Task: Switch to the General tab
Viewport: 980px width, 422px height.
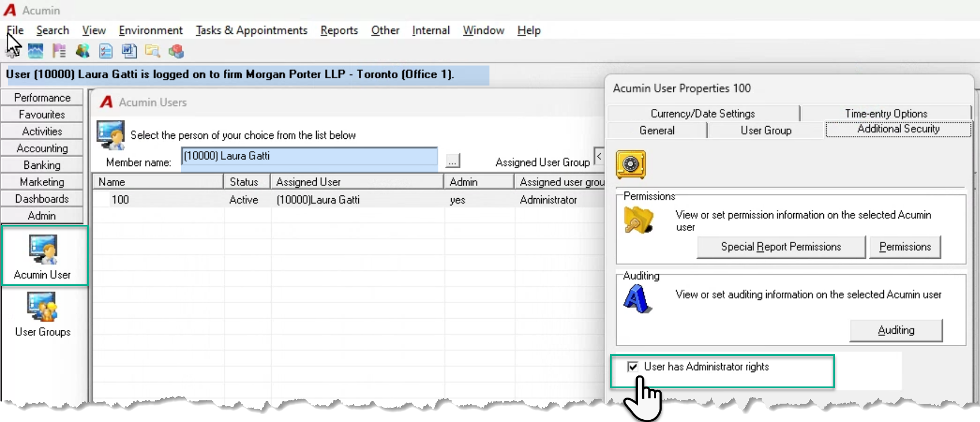Action: pyautogui.click(x=657, y=130)
